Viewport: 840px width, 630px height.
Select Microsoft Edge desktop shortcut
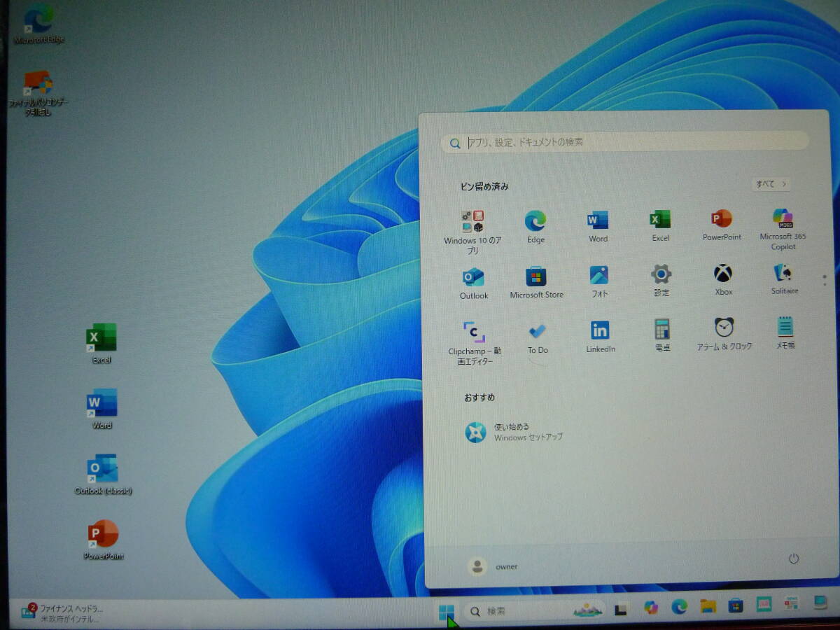pos(38,24)
